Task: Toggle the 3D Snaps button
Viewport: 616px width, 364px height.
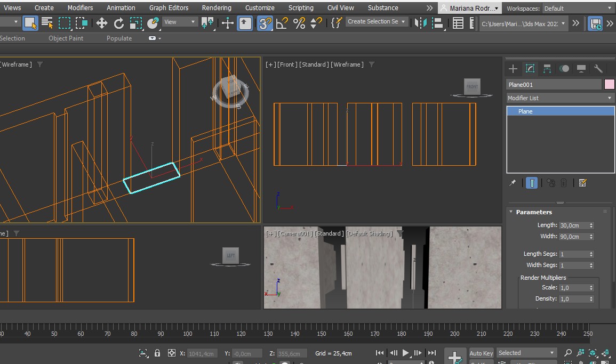Action: pyautogui.click(x=265, y=23)
